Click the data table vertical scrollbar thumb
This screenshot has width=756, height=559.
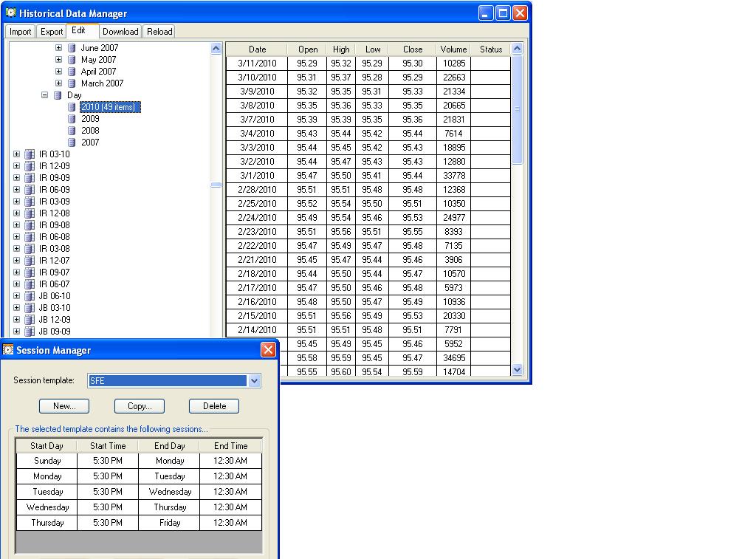(517, 109)
